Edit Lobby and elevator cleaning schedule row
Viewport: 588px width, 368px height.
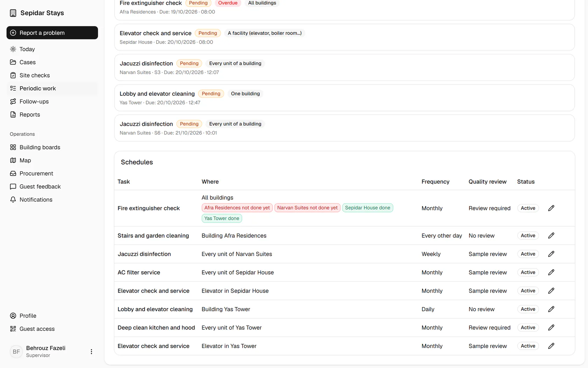point(551,309)
